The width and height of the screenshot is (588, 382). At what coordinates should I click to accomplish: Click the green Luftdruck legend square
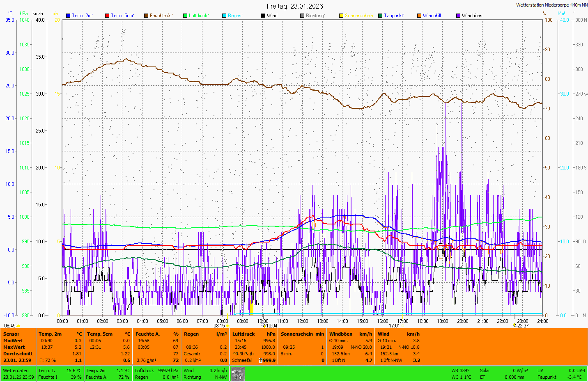click(185, 16)
